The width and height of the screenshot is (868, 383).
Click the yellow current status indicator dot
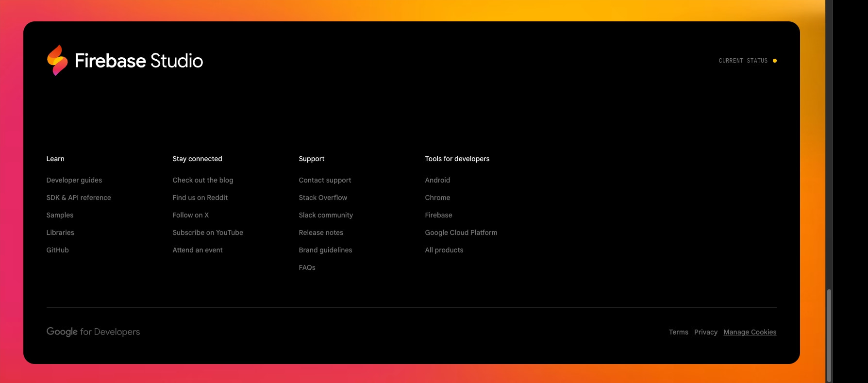tap(774, 61)
